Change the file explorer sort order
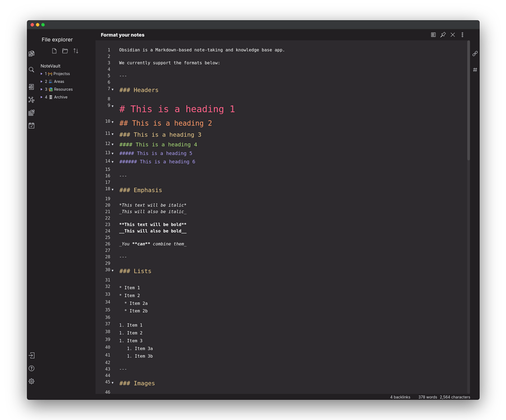 coord(76,51)
